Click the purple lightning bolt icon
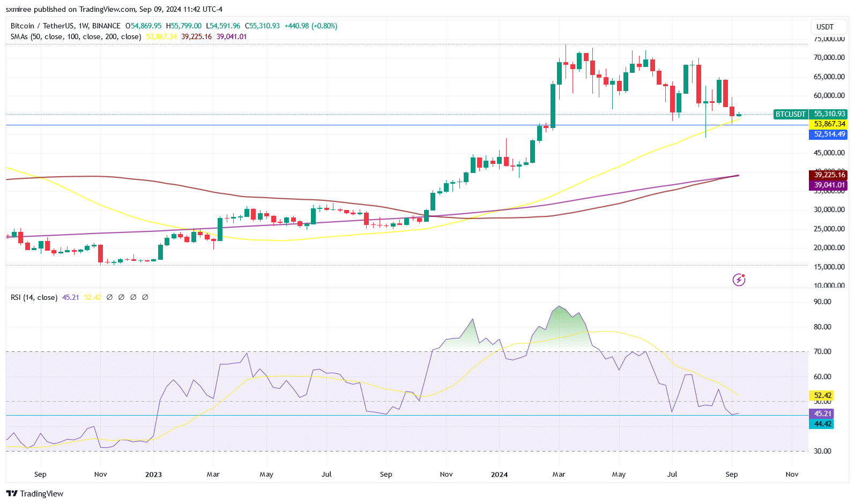The image size is (855, 504). (x=739, y=280)
